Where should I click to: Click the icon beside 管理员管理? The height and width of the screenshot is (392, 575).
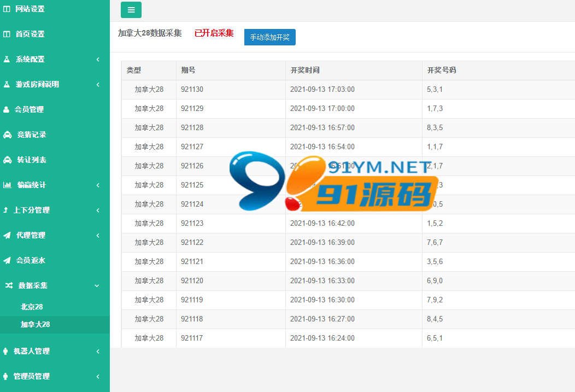[x=5, y=376]
